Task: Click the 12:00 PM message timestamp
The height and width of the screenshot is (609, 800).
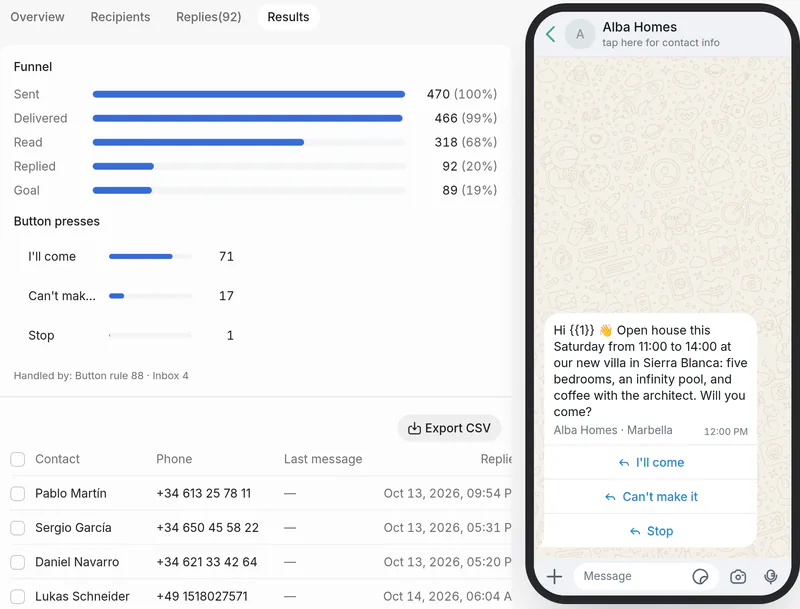Action: (x=726, y=432)
